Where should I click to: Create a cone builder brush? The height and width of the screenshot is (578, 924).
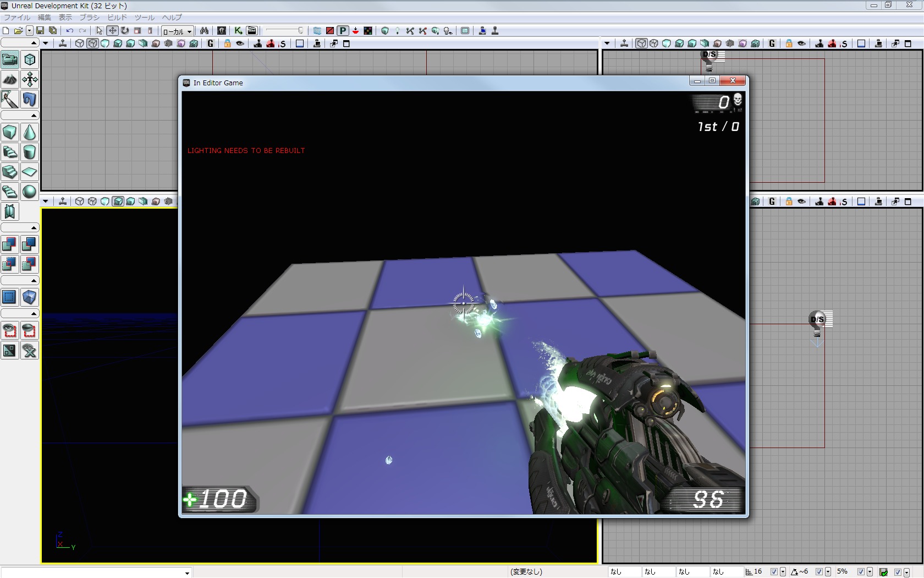pyautogui.click(x=30, y=132)
